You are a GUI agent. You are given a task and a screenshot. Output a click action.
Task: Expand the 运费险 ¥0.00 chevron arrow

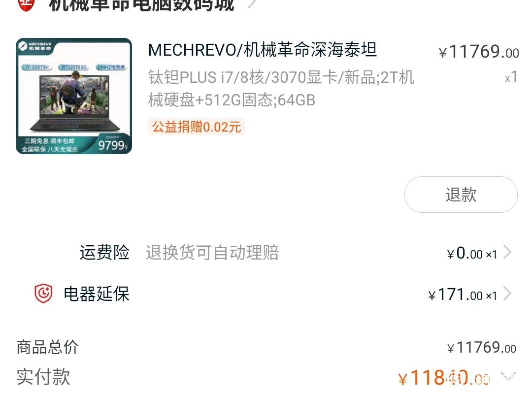(x=507, y=252)
